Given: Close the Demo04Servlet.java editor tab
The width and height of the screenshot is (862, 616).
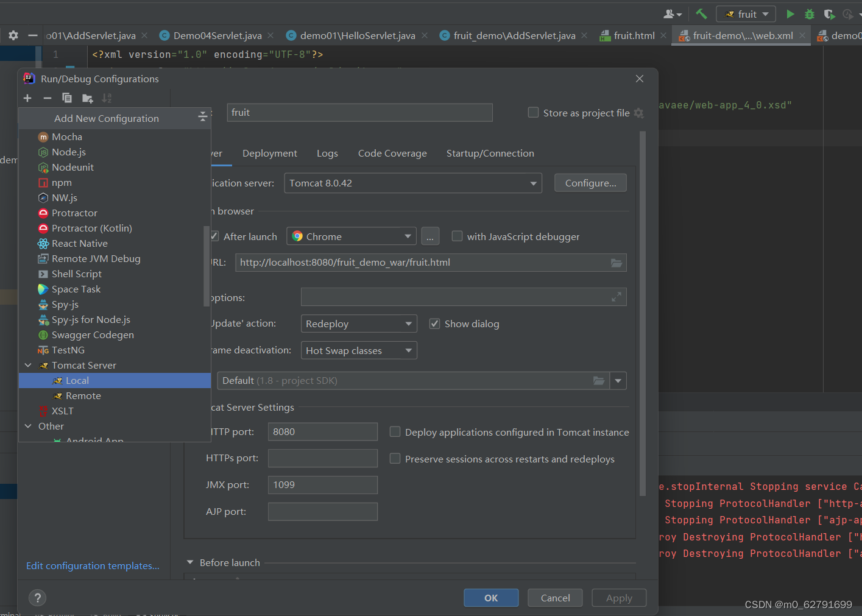Looking at the screenshot, I should pyautogui.click(x=270, y=35).
